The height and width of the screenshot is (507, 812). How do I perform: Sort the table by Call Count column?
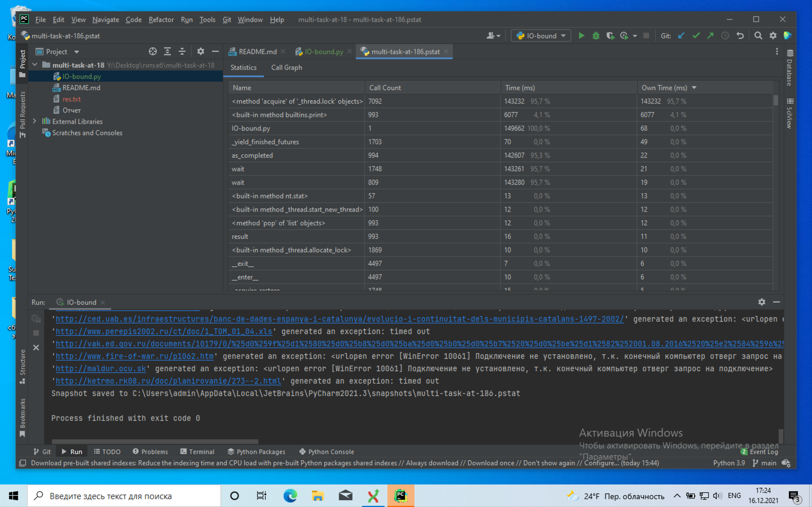pyautogui.click(x=385, y=87)
